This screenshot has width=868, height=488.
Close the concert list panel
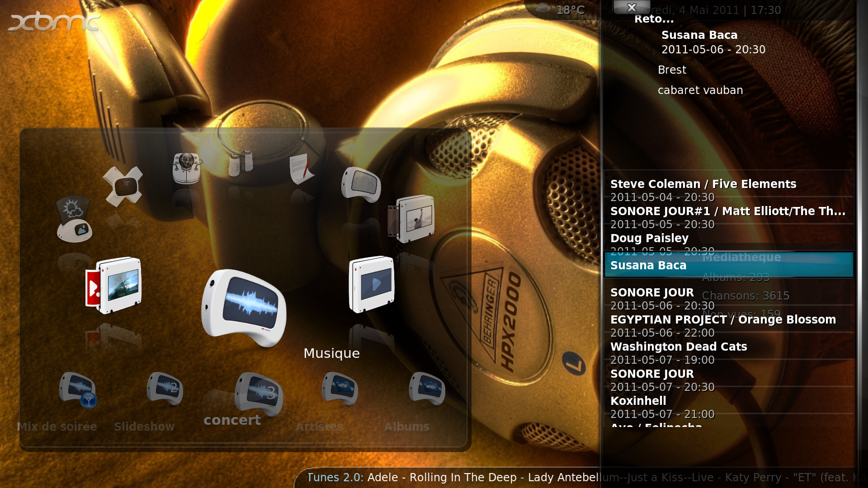632,7
